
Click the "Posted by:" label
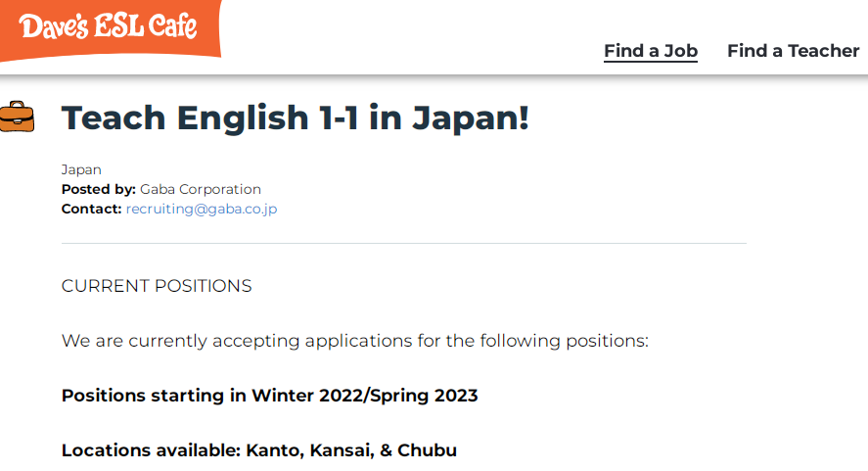(98, 189)
